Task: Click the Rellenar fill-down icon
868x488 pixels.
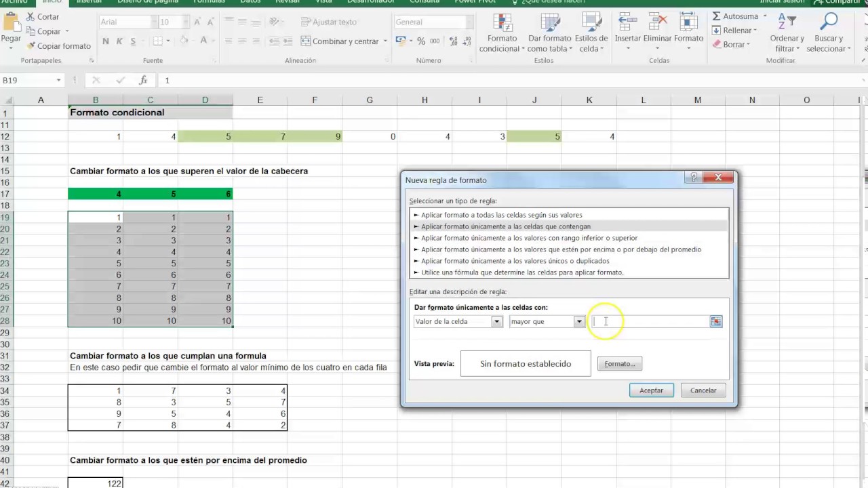Action: 716,30
